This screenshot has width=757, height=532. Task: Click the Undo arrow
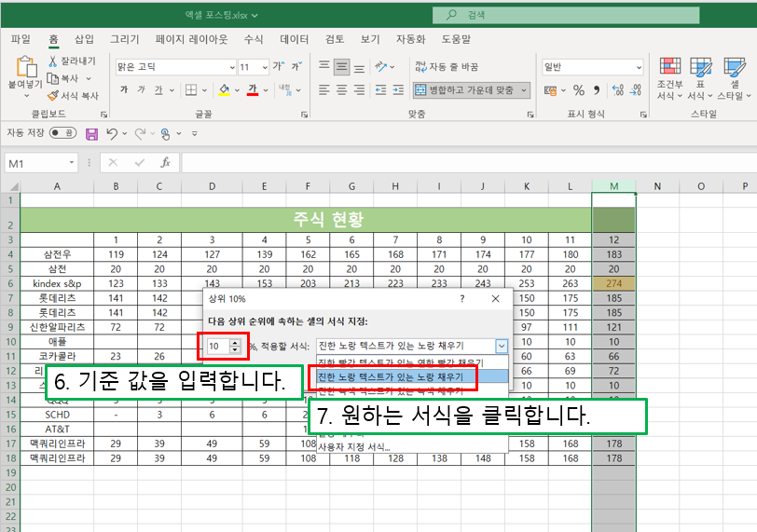[x=112, y=133]
